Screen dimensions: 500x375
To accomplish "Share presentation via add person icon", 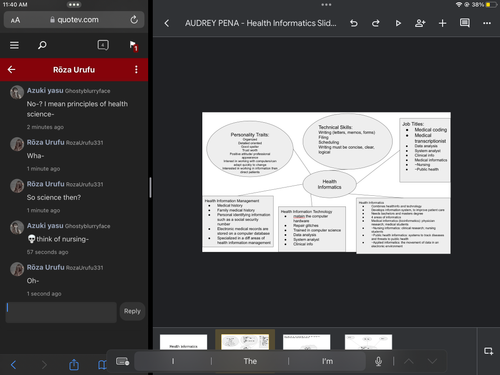I will tap(420, 23).
